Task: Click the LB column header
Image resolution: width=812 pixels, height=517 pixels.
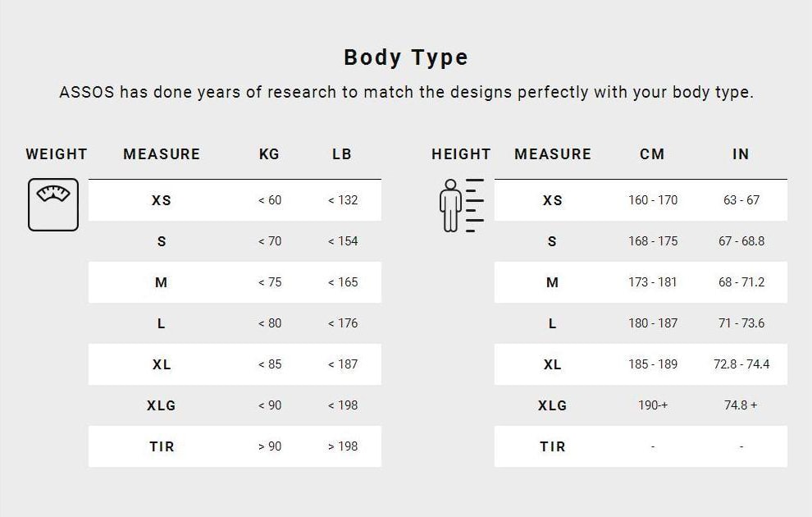Action: (342, 154)
